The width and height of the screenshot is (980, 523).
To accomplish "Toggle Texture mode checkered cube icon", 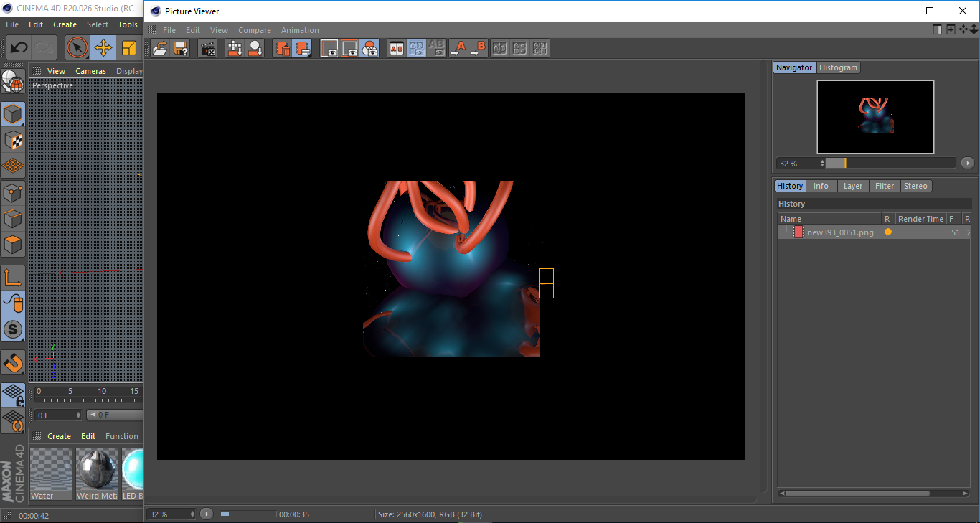I will [13, 140].
